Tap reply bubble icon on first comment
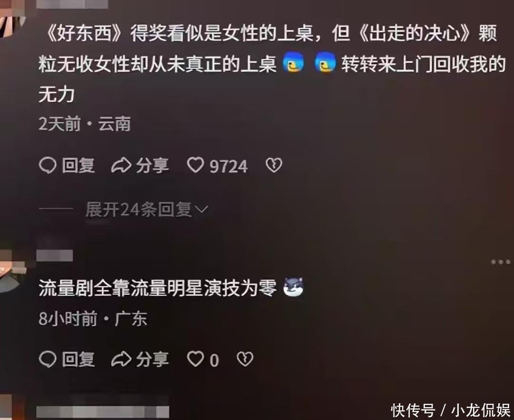The image size is (514, 420). point(48,165)
